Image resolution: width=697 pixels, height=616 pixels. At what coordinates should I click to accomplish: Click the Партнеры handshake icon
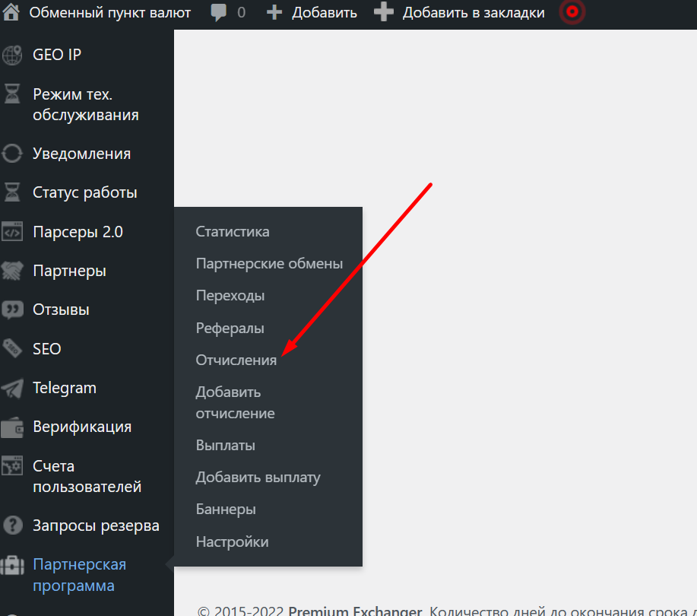[x=12, y=271]
